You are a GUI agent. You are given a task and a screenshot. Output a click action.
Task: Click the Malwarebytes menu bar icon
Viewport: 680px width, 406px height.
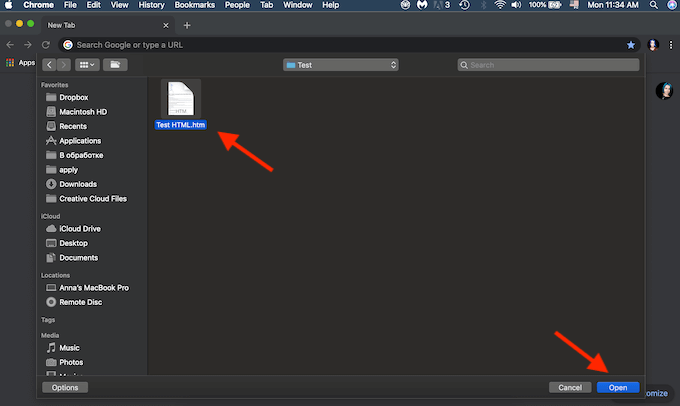422,5
